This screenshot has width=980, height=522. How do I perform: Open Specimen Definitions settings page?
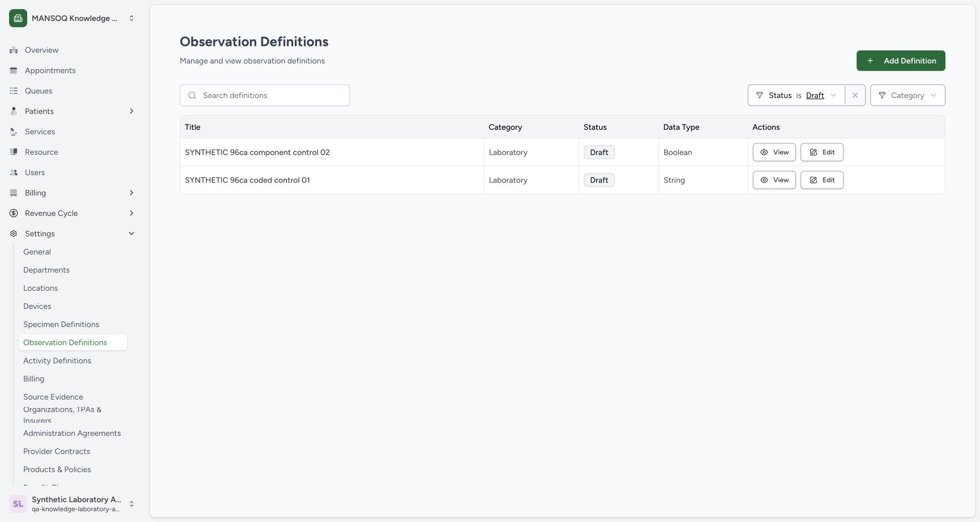pos(61,324)
